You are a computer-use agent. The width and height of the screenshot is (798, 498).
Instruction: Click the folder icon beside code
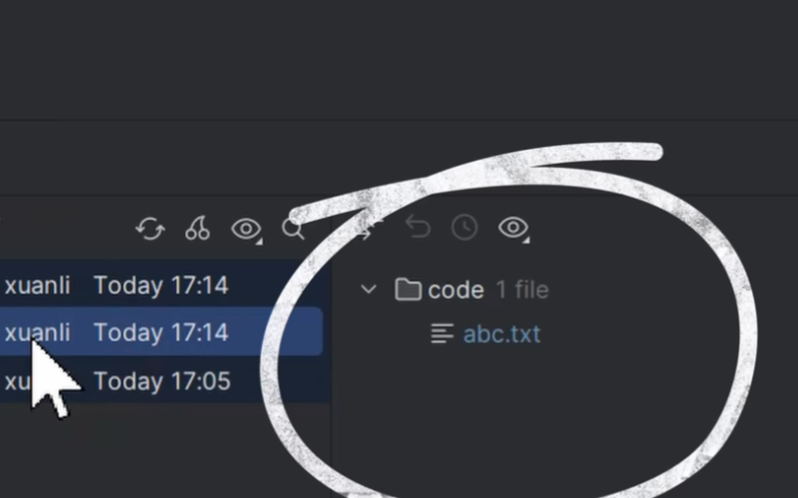pos(408,289)
